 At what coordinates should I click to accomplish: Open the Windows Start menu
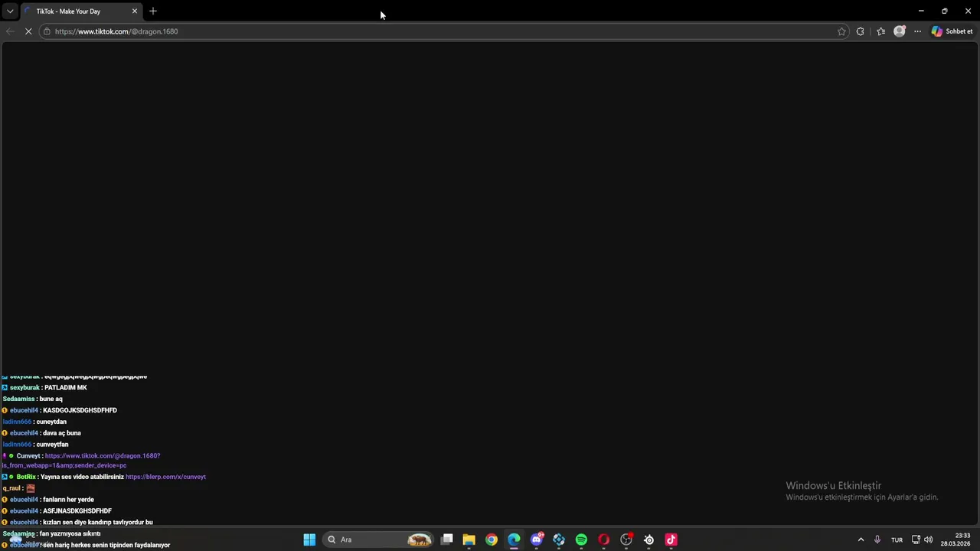click(x=309, y=540)
